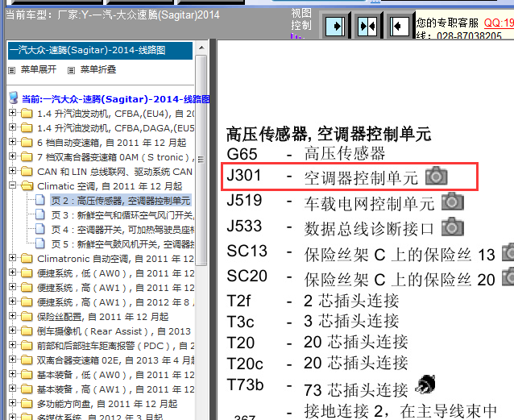
Task: Open 页 4:空调器开关,可加热驾驶员座椅
Action: [122, 230]
